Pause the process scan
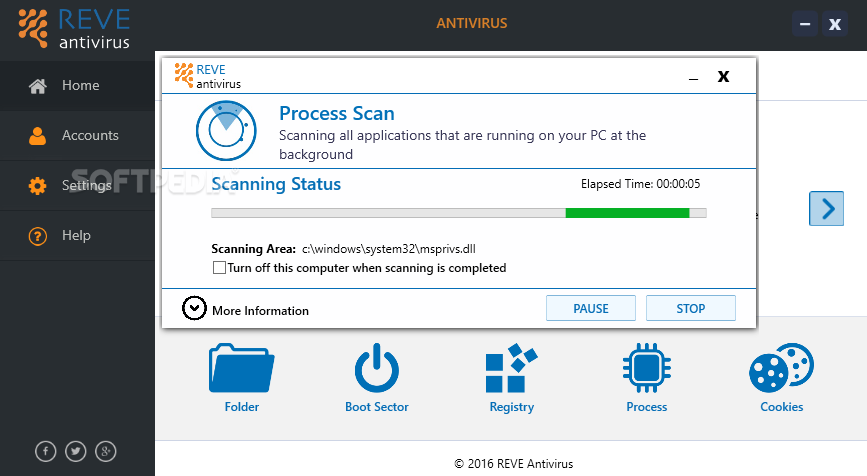The image size is (867, 476). pyautogui.click(x=591, y=308)
